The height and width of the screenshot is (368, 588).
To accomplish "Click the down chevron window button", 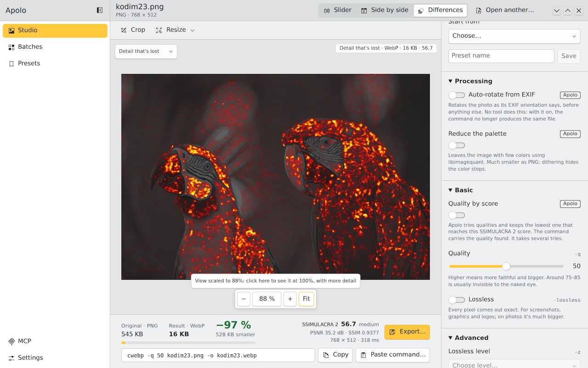I will coord(557,11).
